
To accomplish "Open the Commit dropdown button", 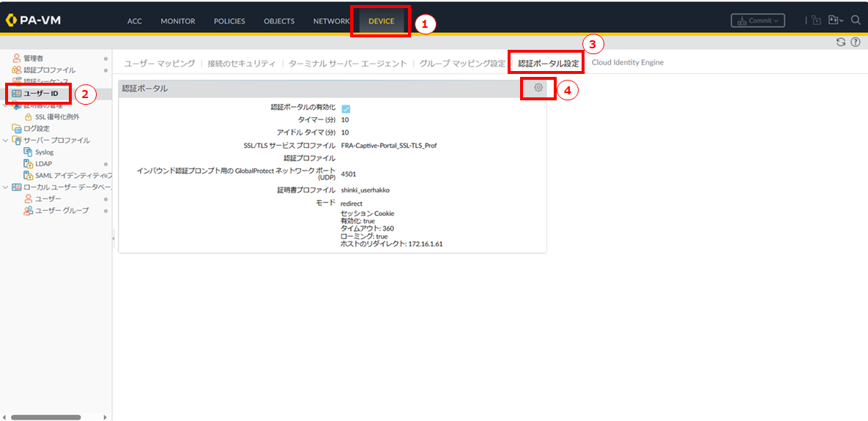I will click(x=758, y=21).
